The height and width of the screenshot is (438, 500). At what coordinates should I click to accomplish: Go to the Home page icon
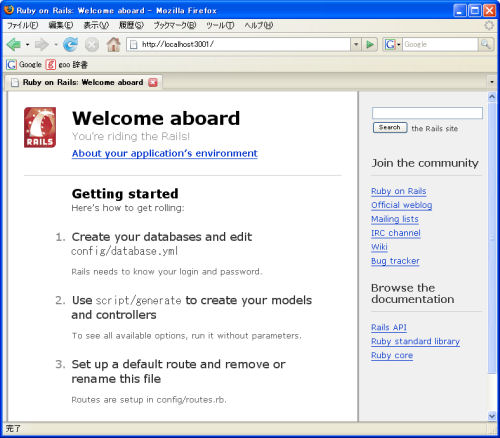click(113, 44)
